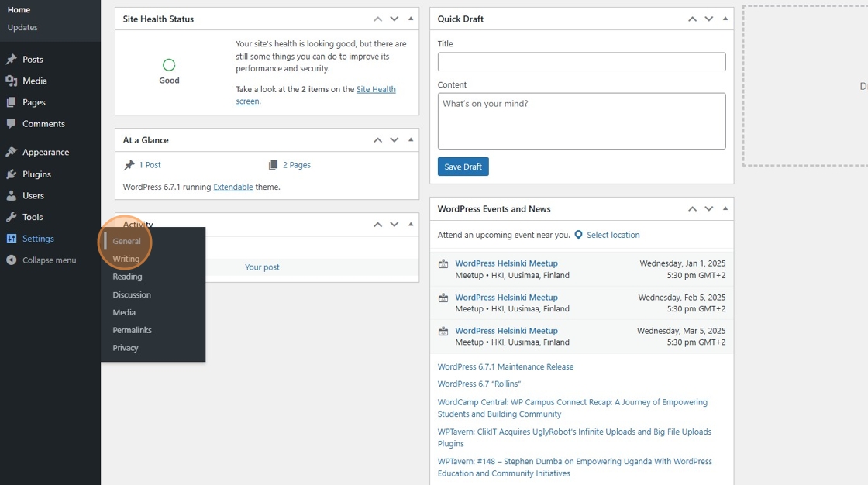Image resolution: width=868 pixels, height=485 pixels.
Task: Open Writing settings submenu item
Action: point(126,259)
